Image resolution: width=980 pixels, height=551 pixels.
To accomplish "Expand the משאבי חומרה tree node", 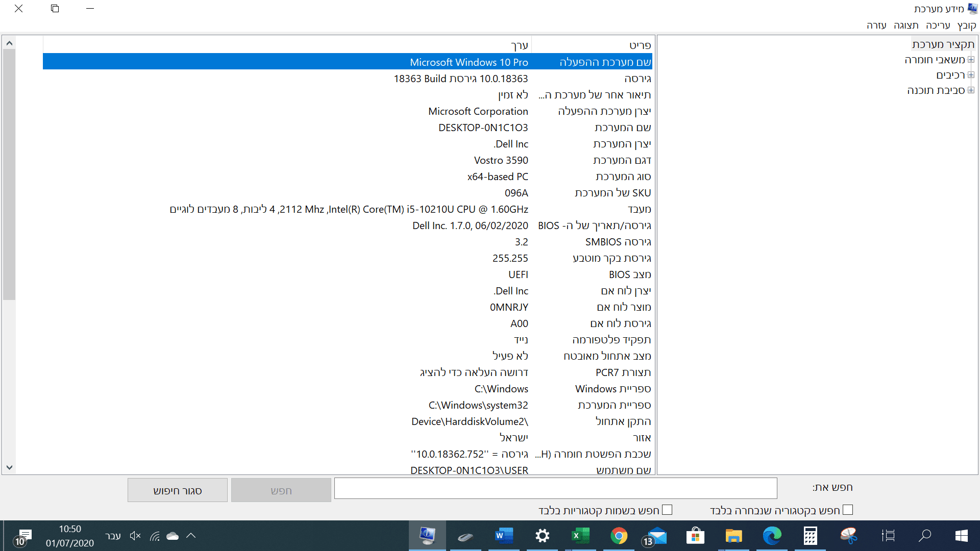I will pyautogui.click(x=971, y=60).
